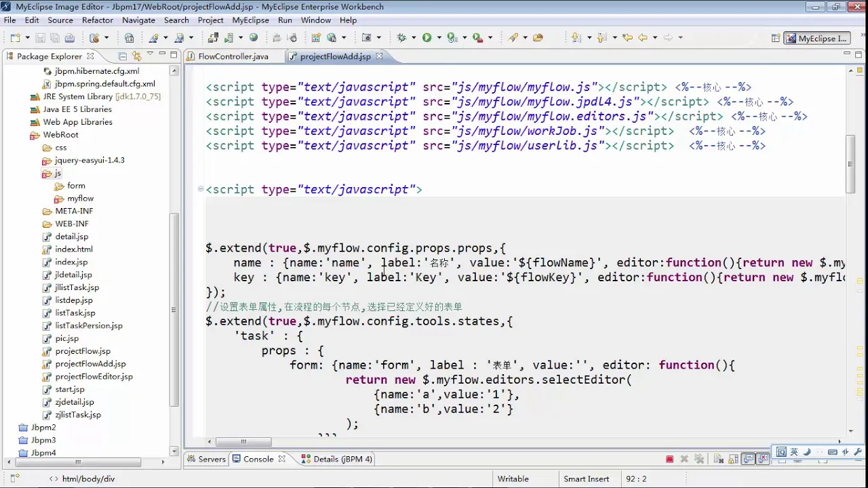
Task: Click the Save All toolbar icon
Action: (x=54, y=38)
